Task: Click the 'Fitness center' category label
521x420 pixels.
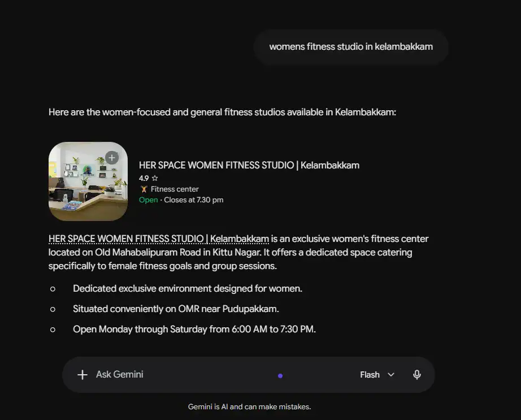Action: (175, 189)
